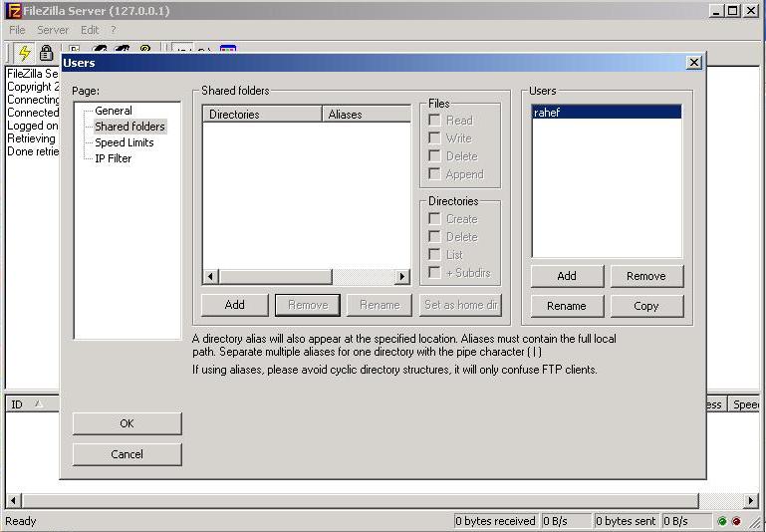Tick the Files Delete checkbox
Screen dimensions: 766x532
click(x=434, y=155)
